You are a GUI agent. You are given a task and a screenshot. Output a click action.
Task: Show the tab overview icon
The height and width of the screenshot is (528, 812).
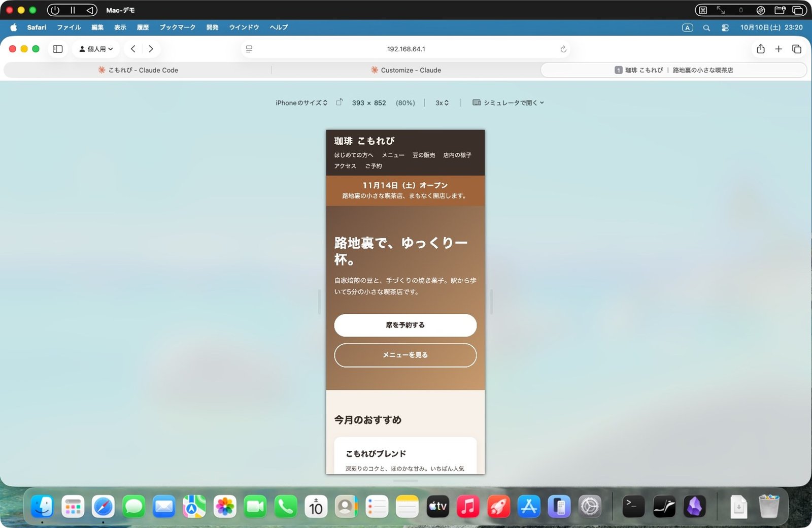[x=797, y=49]
